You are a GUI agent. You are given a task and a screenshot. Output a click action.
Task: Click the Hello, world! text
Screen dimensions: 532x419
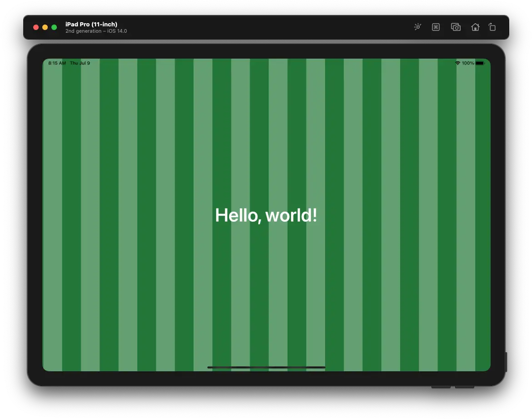click(x=266, y=215)
